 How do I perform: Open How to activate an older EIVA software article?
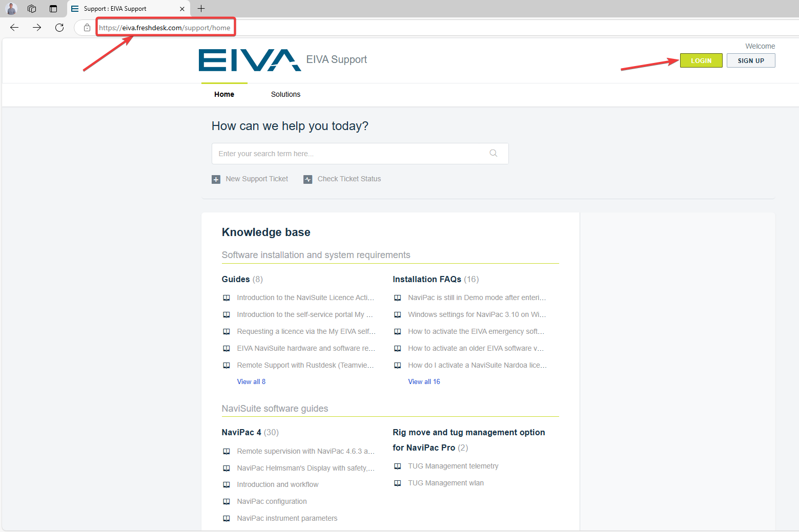(476, 348)
